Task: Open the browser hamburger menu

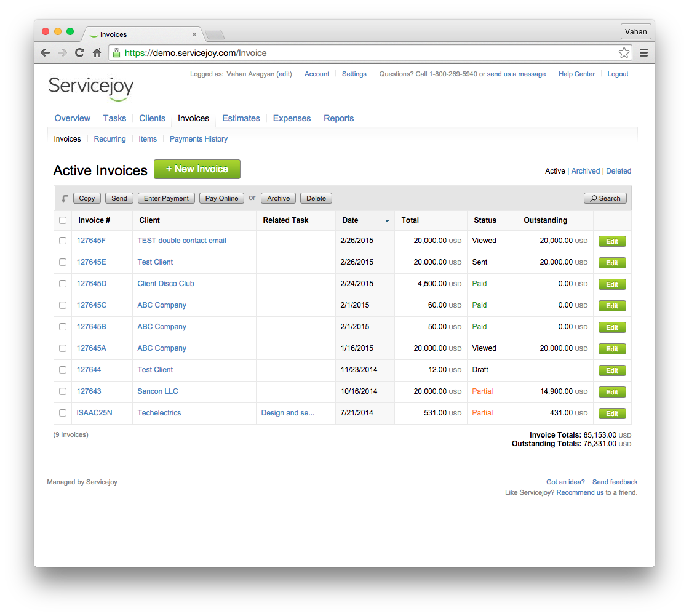Action: pyautogui.click(x=643, y=53)
